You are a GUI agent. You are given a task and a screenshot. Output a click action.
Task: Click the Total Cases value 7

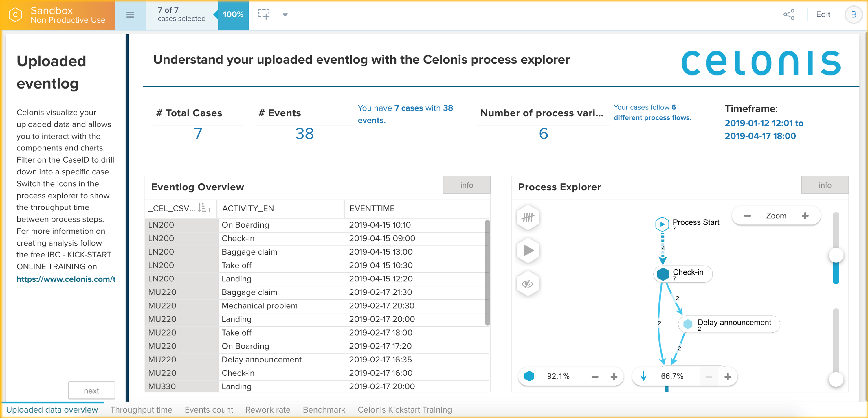198,134
